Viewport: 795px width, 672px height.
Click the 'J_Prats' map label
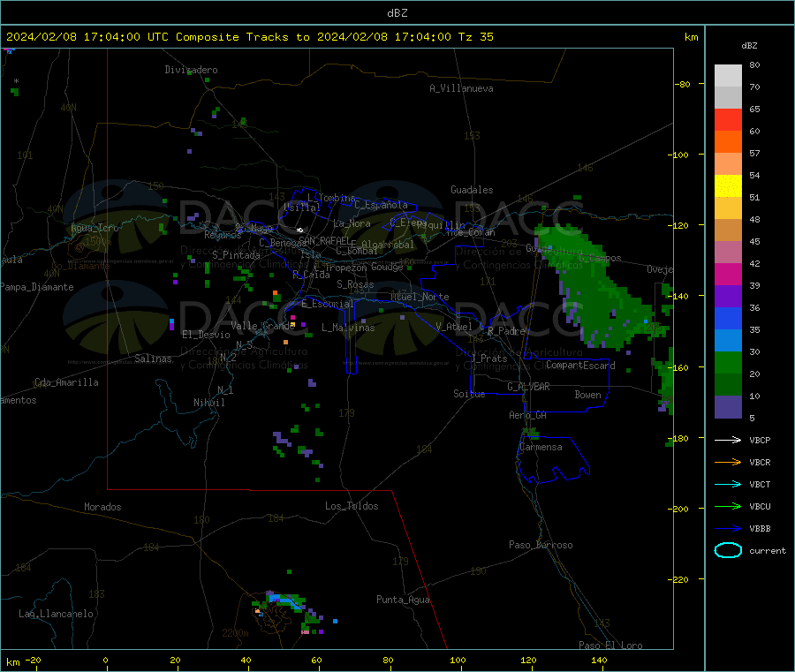pyautogui.click(x=489, y=359)
